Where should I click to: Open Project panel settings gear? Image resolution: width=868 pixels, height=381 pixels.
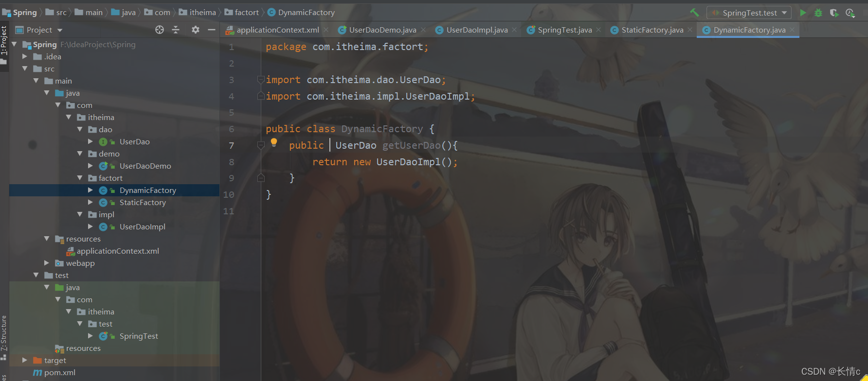(x=196, y=30)
